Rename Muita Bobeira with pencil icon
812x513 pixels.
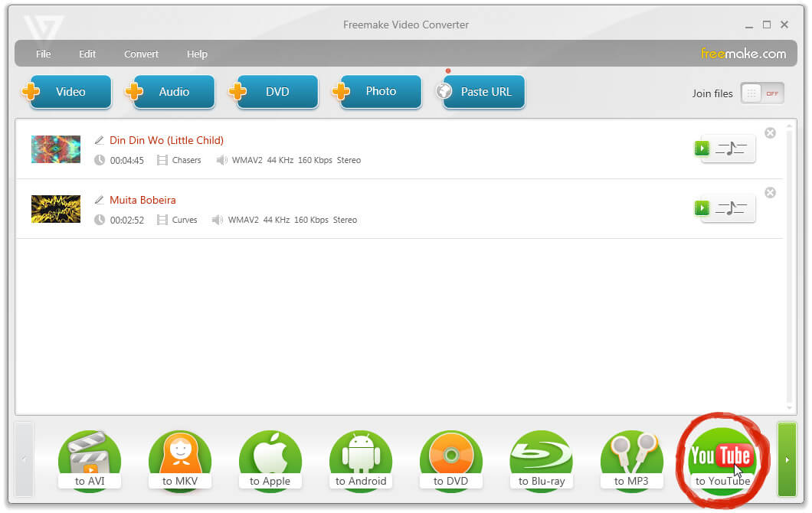pyautogui.click(x=99, y=200)
